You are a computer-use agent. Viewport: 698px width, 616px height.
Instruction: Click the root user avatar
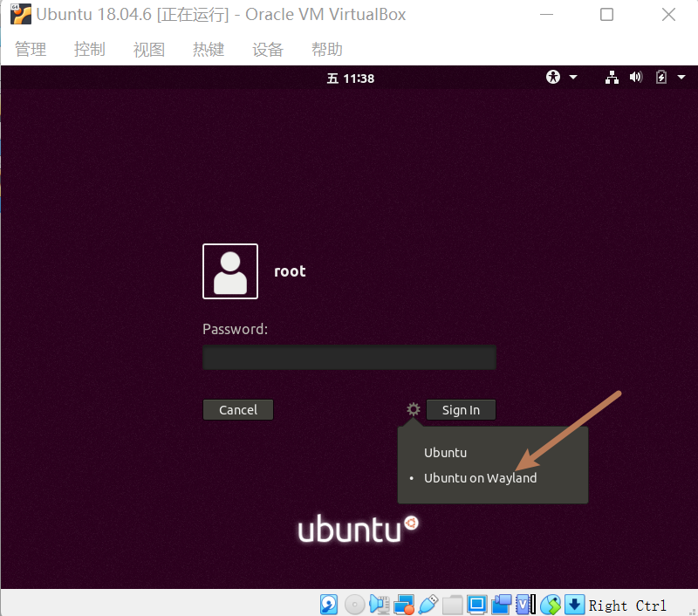coord(230,271)
